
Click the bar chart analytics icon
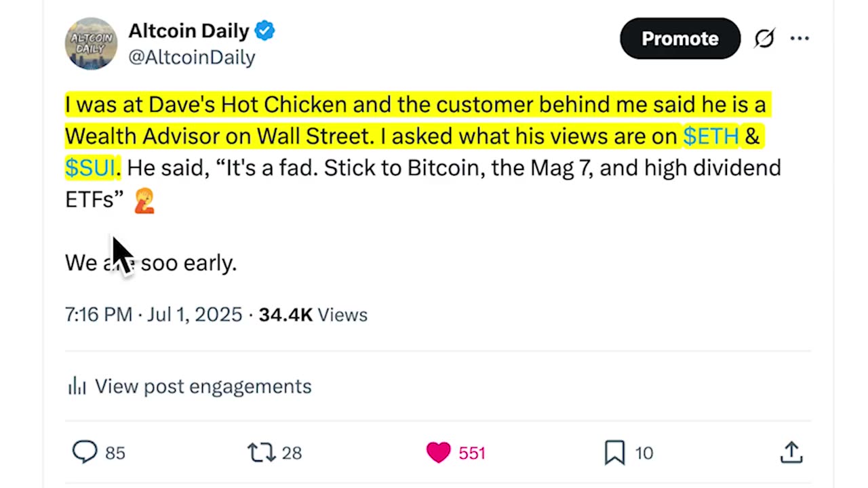(77, 386)
